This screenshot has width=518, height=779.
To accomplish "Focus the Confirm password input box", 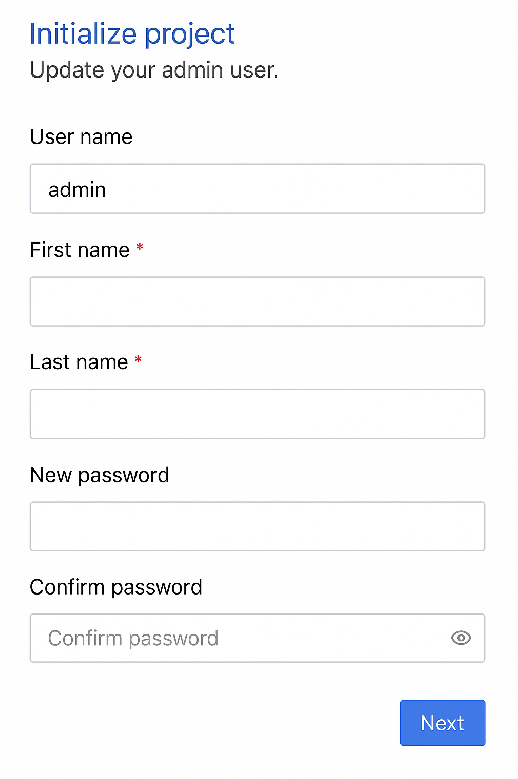I will click(257, 638).
